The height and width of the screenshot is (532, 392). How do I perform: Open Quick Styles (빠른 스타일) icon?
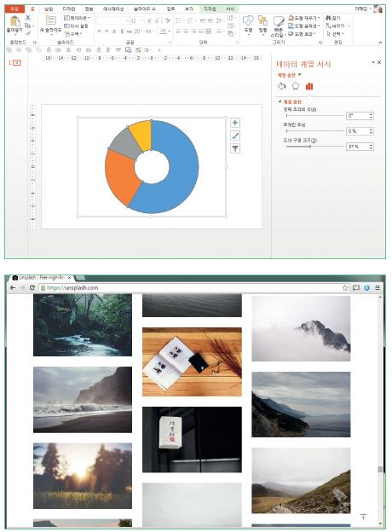click(279, 21)
